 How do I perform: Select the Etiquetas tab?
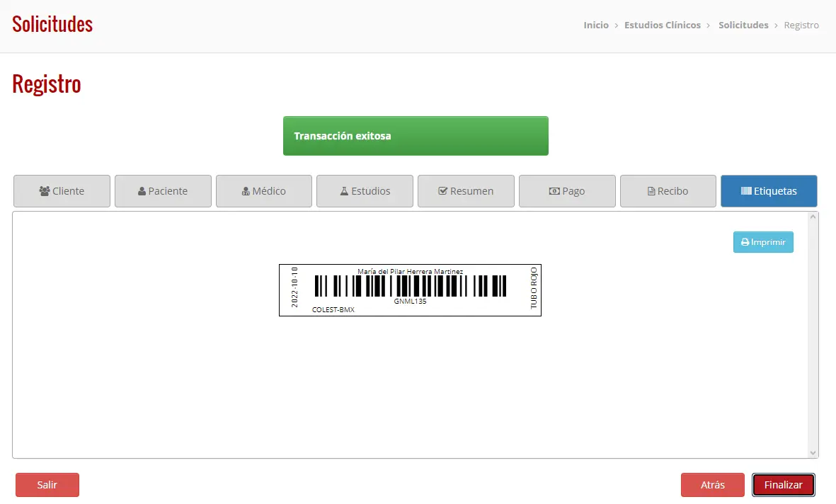769,191
